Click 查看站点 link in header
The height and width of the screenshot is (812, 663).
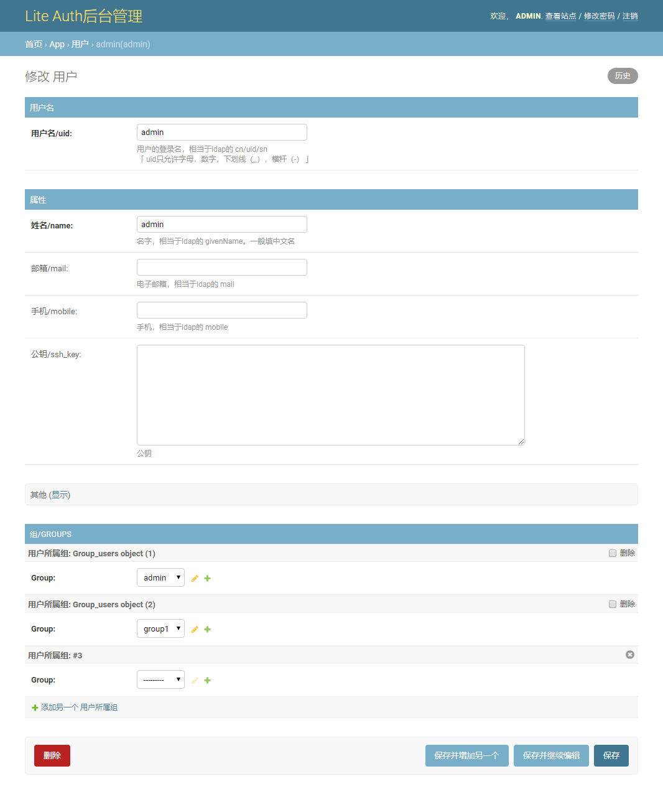coord(561,16)
